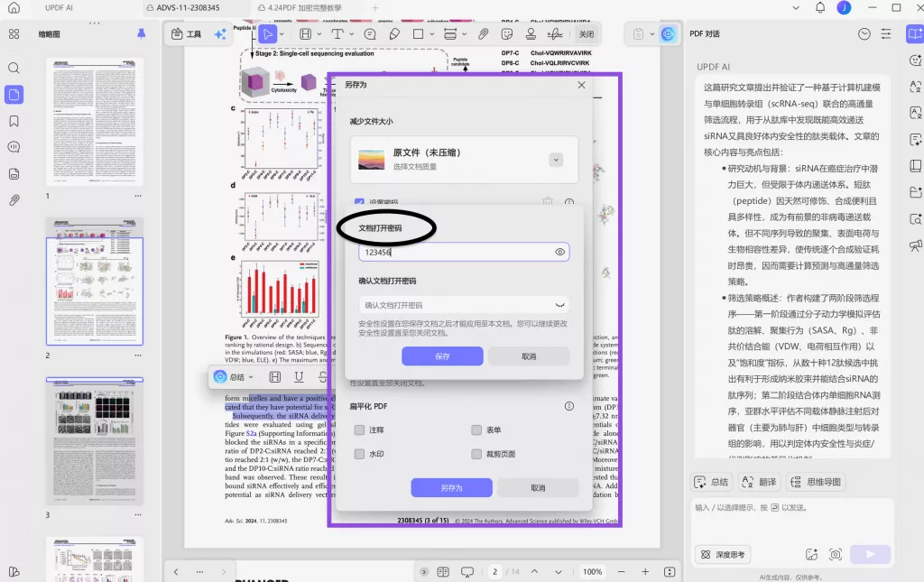Expand the 原文件（未压缩） compression dropdown

556,159
